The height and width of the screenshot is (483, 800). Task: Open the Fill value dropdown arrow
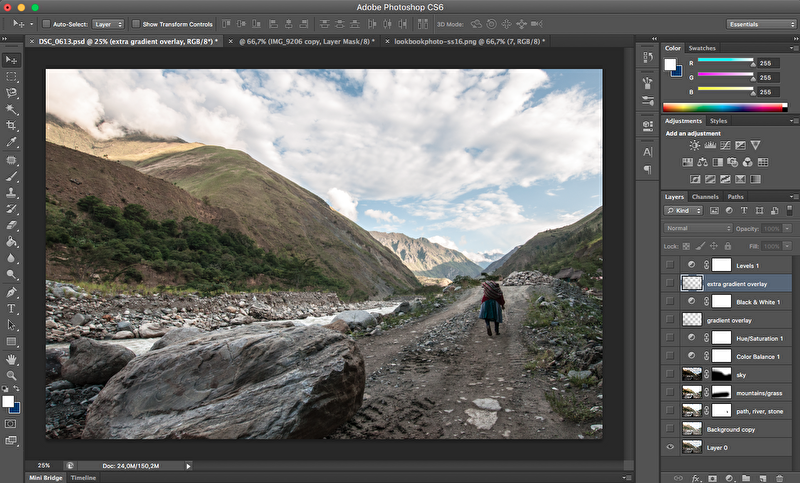click(788, 246)
